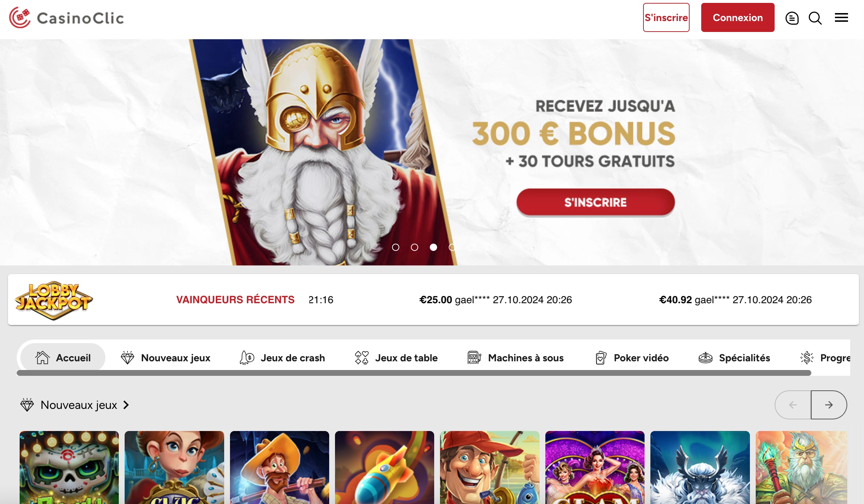
Task: Click the red S'INSCRIRE banner button
Action: (x=595, y=202)
